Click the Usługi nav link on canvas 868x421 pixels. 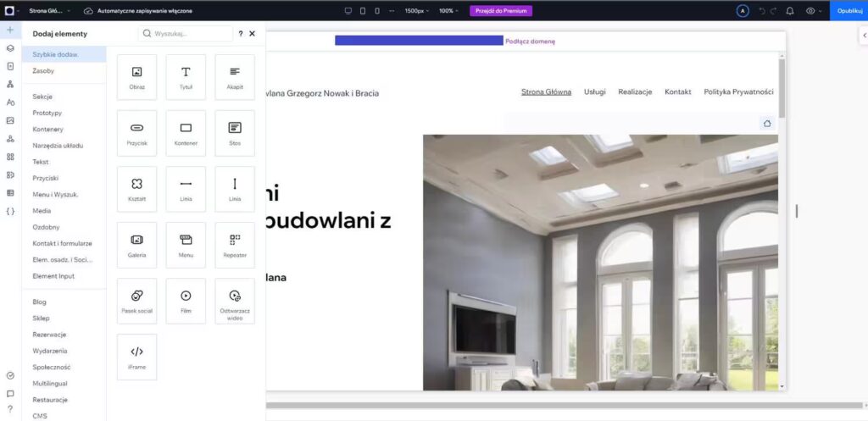[x=594, y=91]
